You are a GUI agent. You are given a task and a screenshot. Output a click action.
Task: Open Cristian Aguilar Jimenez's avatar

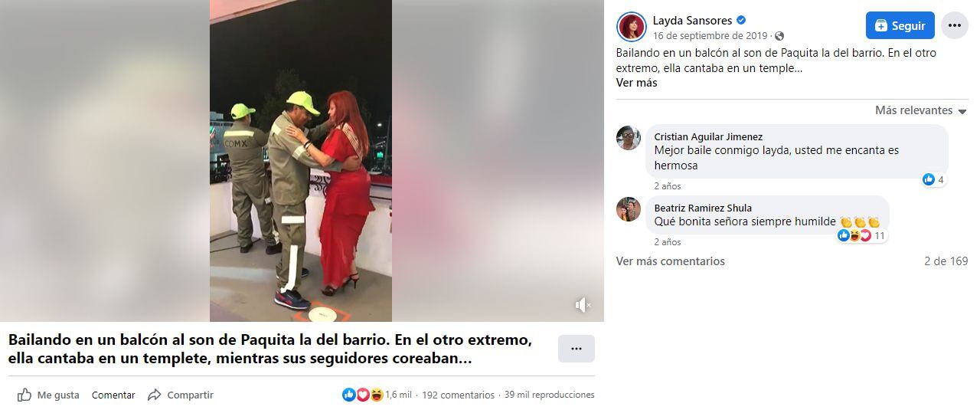point(629,138)
